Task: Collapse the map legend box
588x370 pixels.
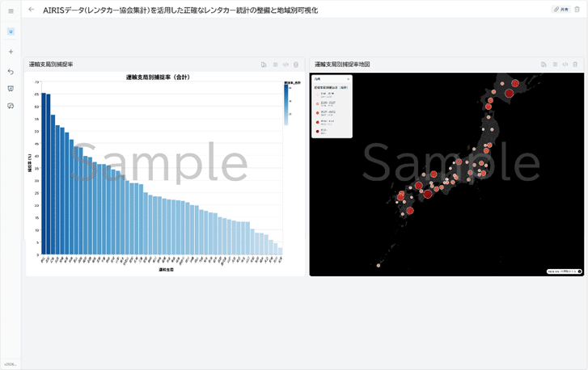Action: 348,79
